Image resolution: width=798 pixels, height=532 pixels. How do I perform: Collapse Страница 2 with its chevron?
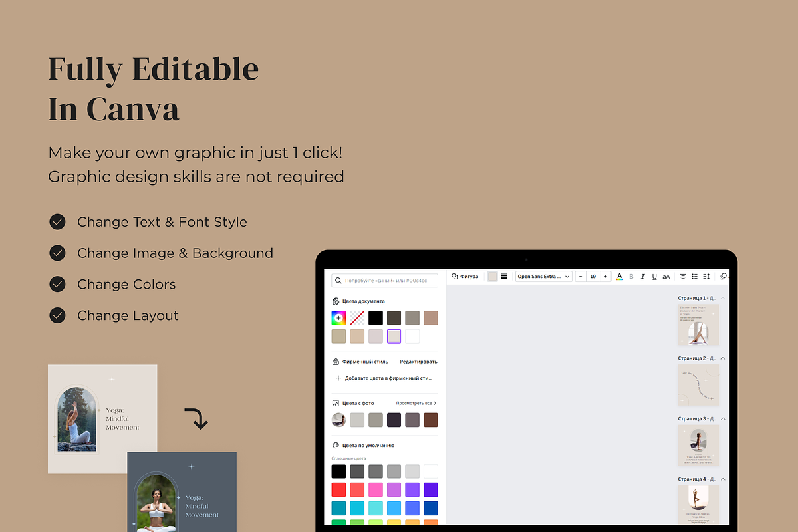(x=723, y=358)
